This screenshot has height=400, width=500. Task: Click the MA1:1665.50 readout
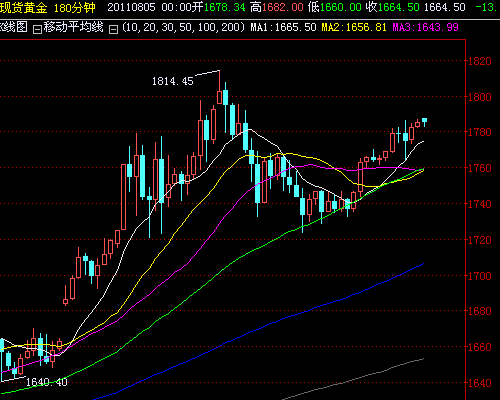(x=283, y=27)
